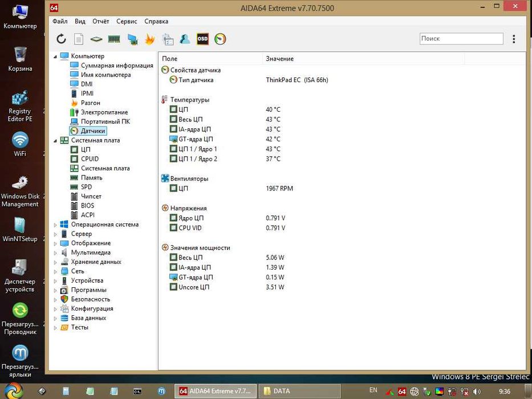This screenshot has height=399, width=532.
Task: Select База данных in the tree
Action: 88,318
